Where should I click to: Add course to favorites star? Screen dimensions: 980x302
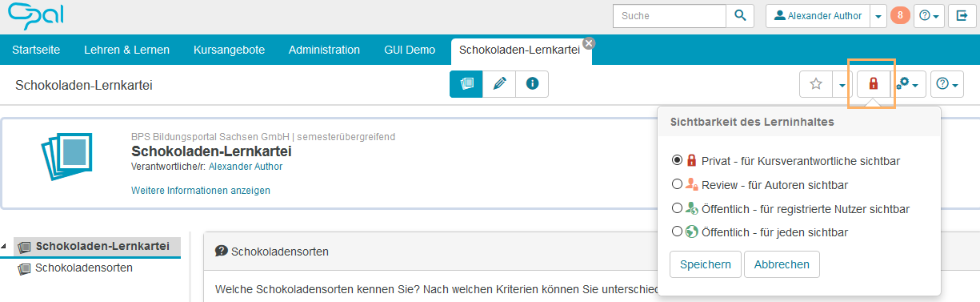[816, 84]
